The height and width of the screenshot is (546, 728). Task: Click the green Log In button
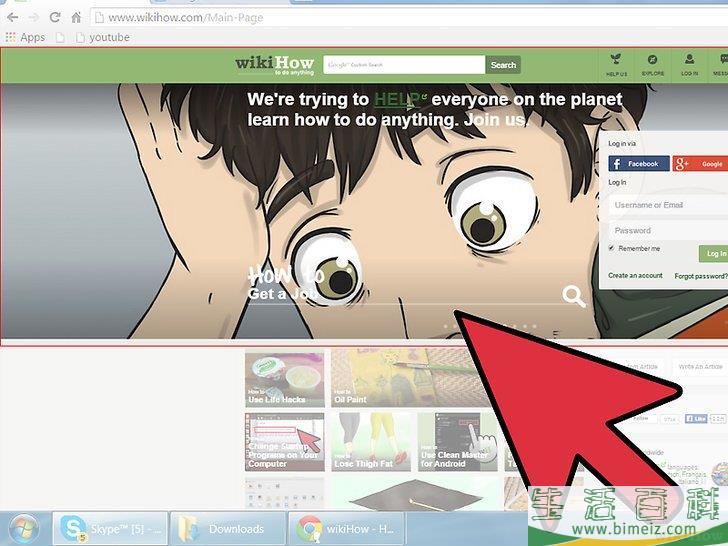point(714,254)
